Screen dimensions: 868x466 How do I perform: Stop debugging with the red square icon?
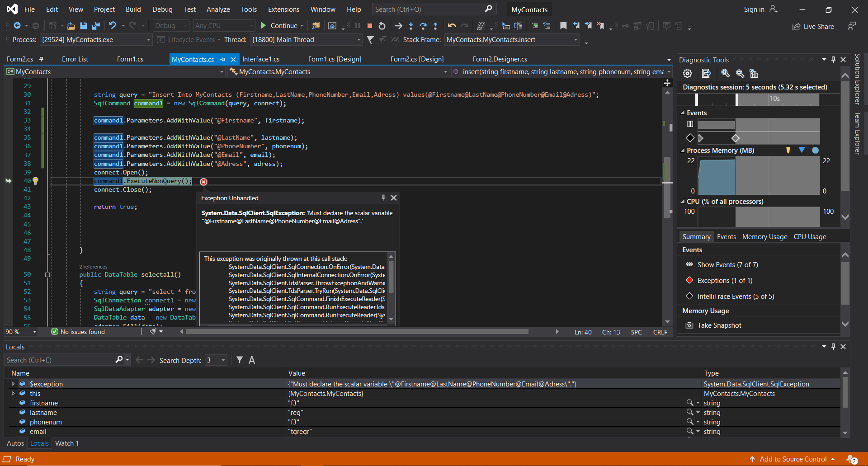pos(370,26)
